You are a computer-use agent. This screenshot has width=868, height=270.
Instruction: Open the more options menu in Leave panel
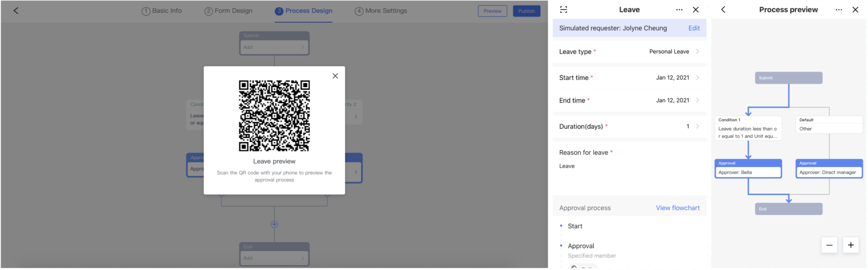click(x=679, y=10)
